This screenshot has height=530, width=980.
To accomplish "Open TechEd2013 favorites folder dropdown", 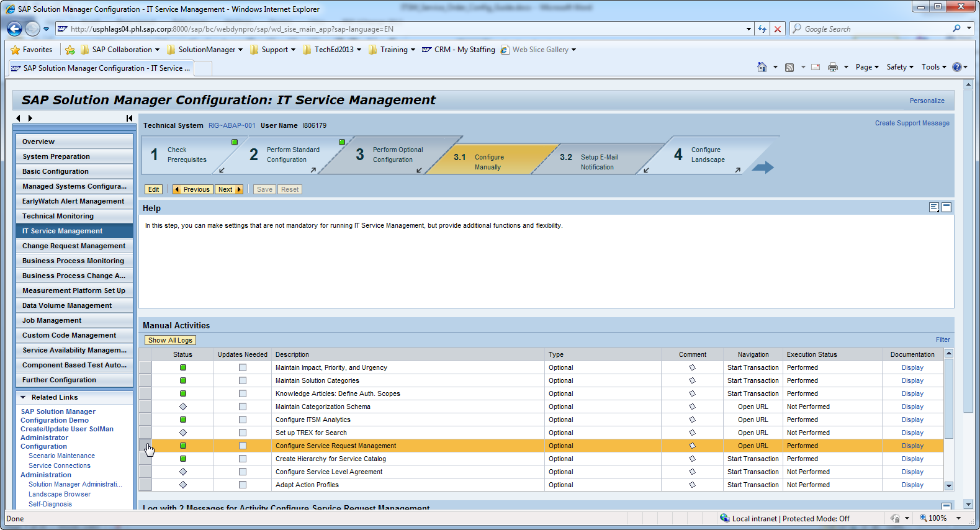I will [x=359, y=50].
